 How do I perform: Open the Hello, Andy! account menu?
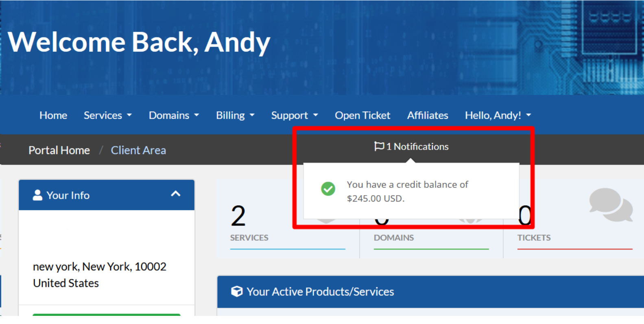(x=498, y=115)
